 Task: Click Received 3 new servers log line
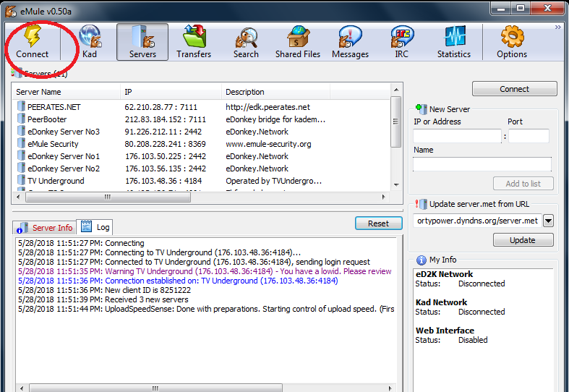(x=103, y=300)
